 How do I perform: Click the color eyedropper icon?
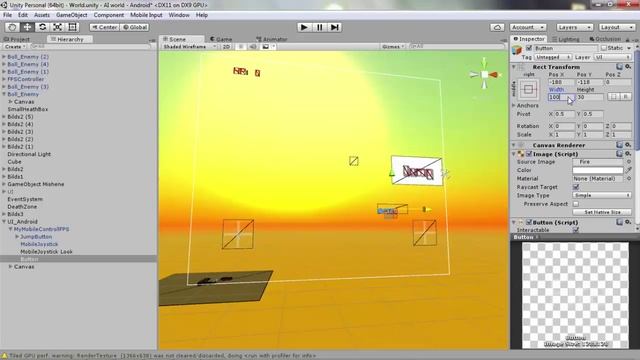pyautogui.click(x=629, y=170)
